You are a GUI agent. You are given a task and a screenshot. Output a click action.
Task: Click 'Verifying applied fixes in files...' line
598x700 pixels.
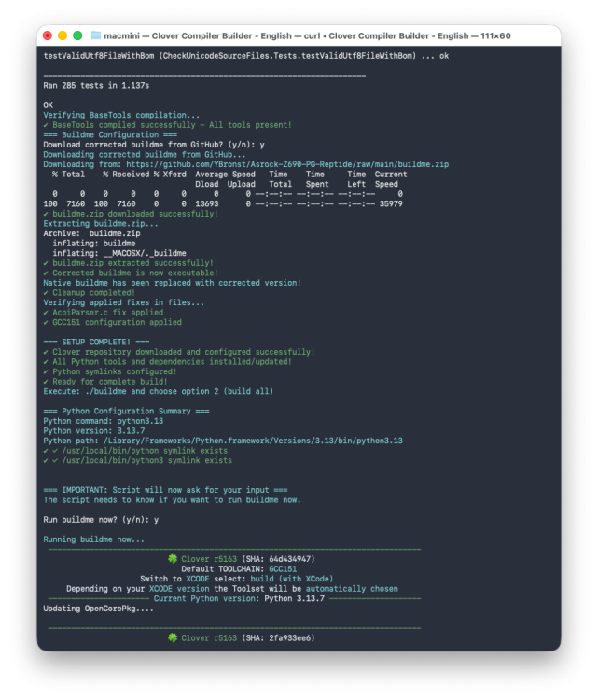pyautogui.click(x=124, y=302)
